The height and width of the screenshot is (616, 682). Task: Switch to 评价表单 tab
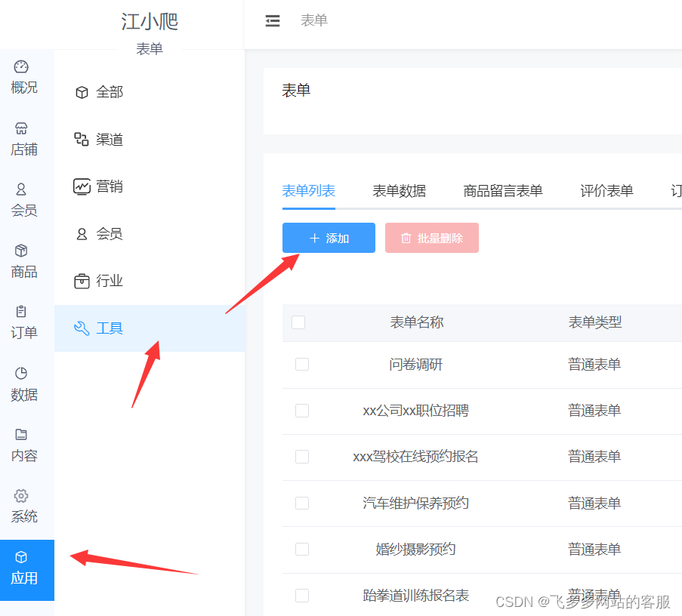click(606, 191)
